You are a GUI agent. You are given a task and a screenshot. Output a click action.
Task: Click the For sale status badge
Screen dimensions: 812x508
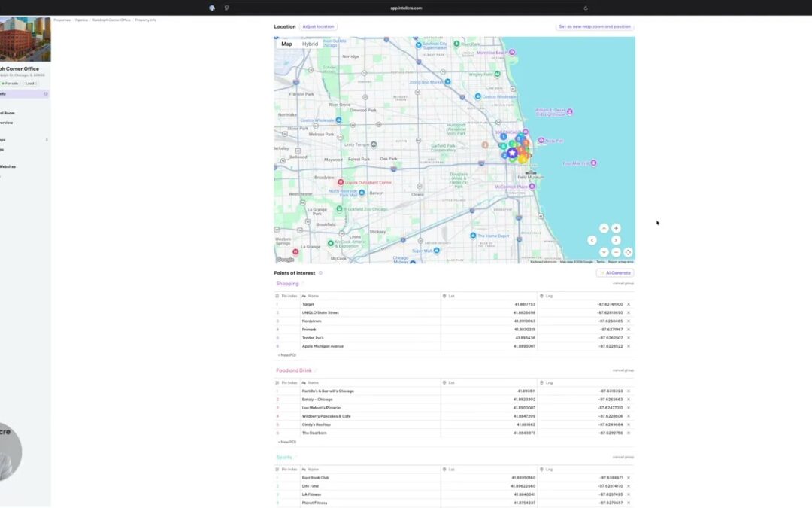pos(10,84)
